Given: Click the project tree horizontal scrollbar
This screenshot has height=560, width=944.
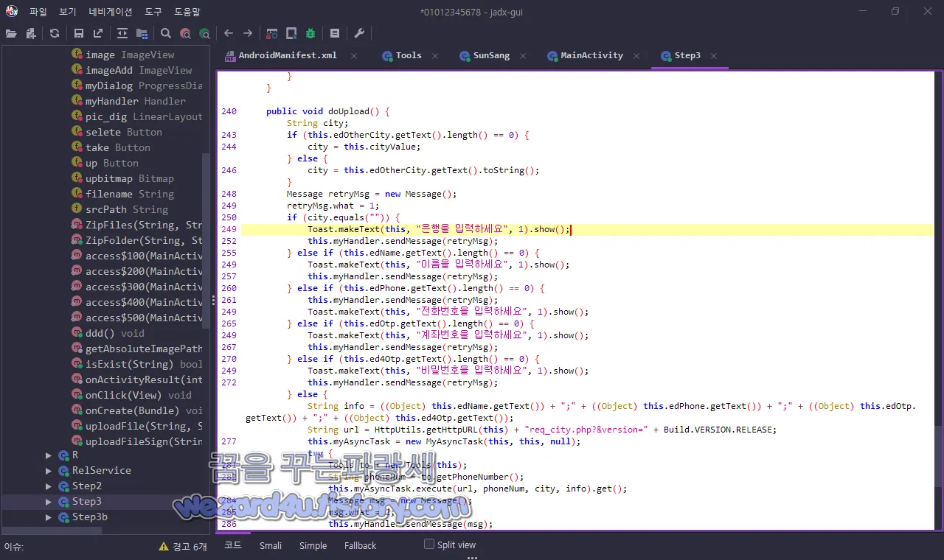Looking at the screenshot, I should point(52,530).
